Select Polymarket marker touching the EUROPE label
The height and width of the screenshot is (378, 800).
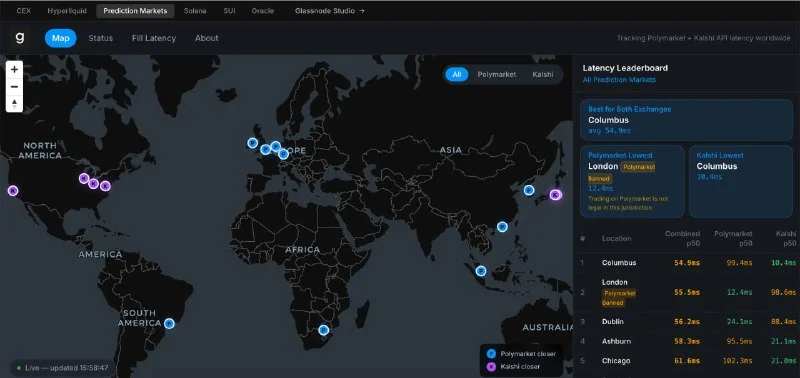(283, 154)
